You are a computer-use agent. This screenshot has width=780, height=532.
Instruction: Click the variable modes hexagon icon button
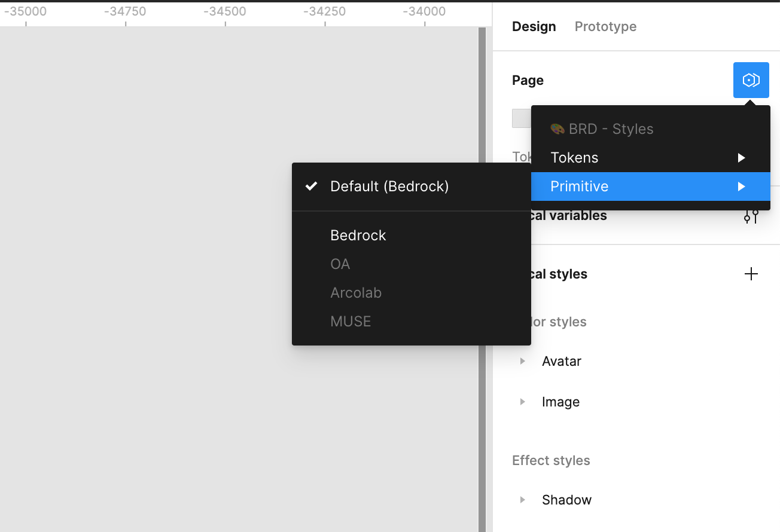[751, 80]
